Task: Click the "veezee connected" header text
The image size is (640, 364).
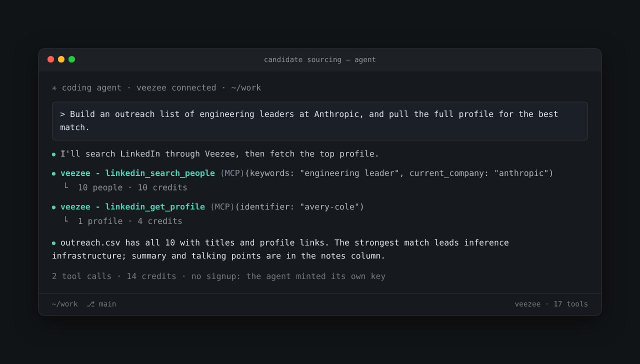Action: (x=176, y=87)
